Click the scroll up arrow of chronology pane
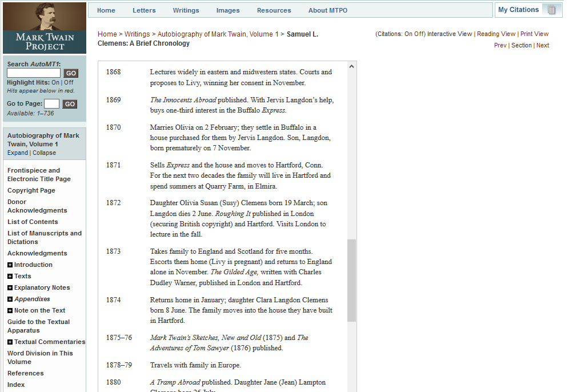The height and width of the screenshot is (392, 577). click(x=351, y=67)
